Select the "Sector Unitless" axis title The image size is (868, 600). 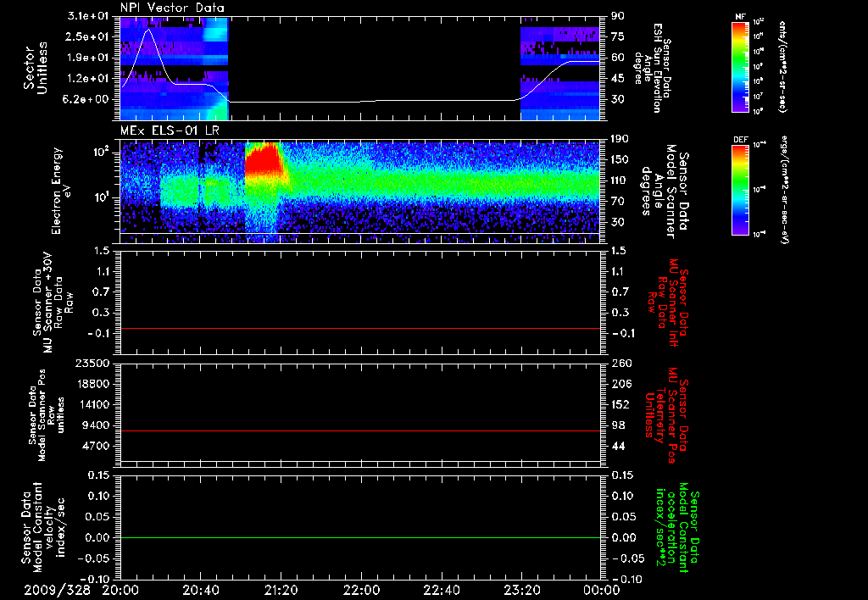36,68
